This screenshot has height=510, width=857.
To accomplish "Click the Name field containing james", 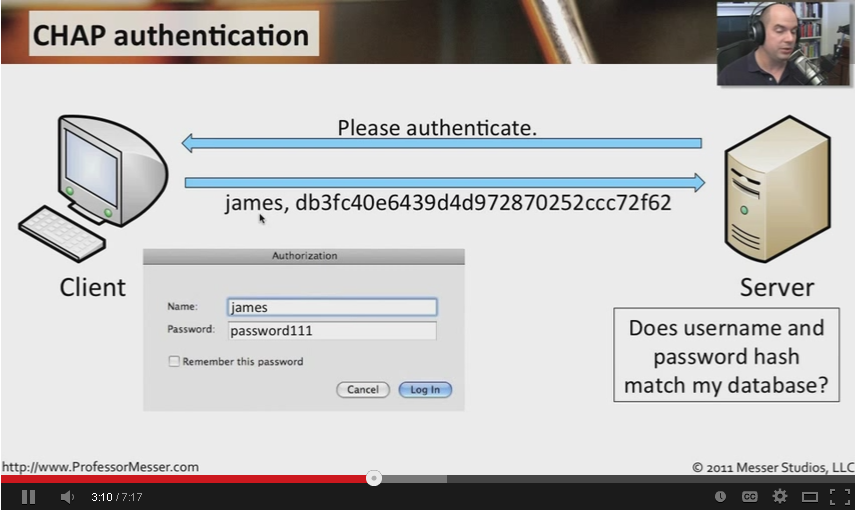I will pyautogui.click(x=332, y=307).
